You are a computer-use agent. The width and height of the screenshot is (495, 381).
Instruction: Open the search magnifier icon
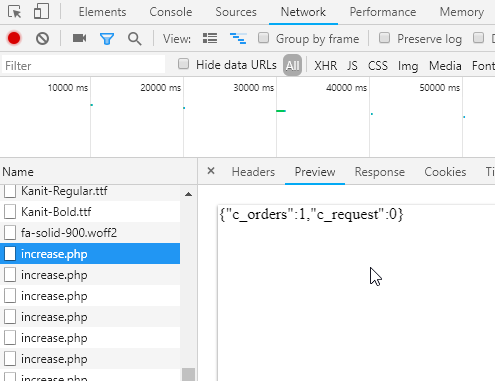135,39
